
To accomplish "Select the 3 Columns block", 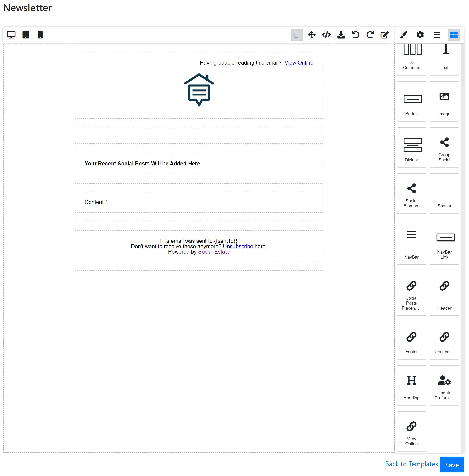I will tap(411, 59).
